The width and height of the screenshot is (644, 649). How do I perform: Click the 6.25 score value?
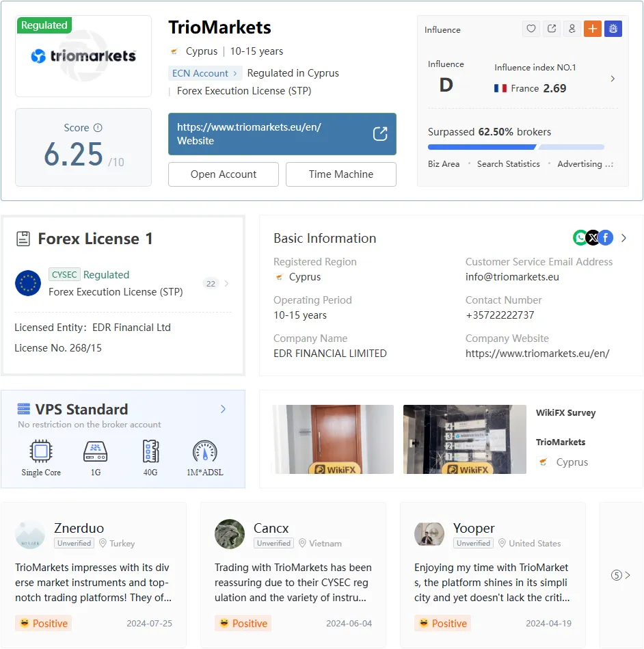(x=73, y=154)
